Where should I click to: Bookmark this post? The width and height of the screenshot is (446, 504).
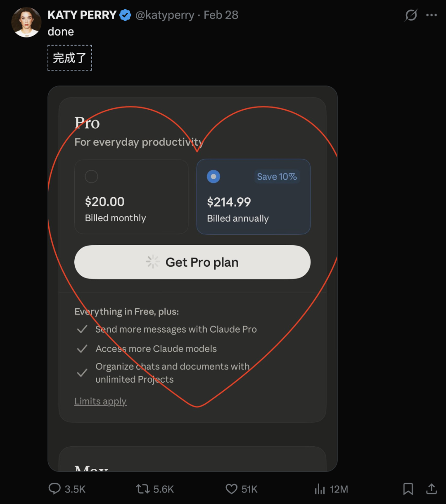click(408, 489)
